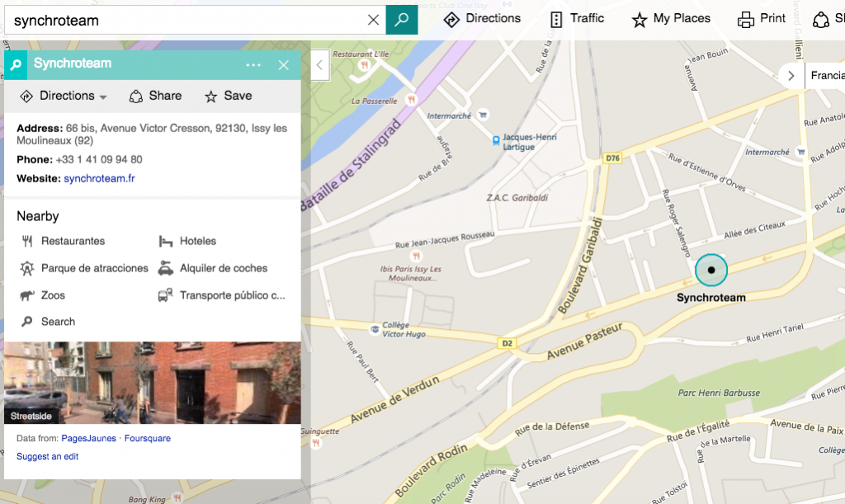Screen dimensions: 845x504
Task: Click the Collège Victor Hugo school icon
Action: [x=375, y=329]
